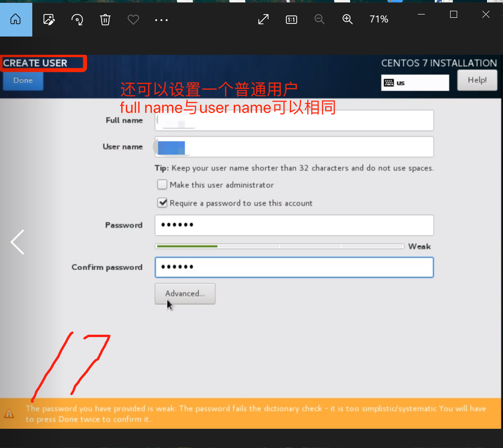Click the Password field

[294, 225]
